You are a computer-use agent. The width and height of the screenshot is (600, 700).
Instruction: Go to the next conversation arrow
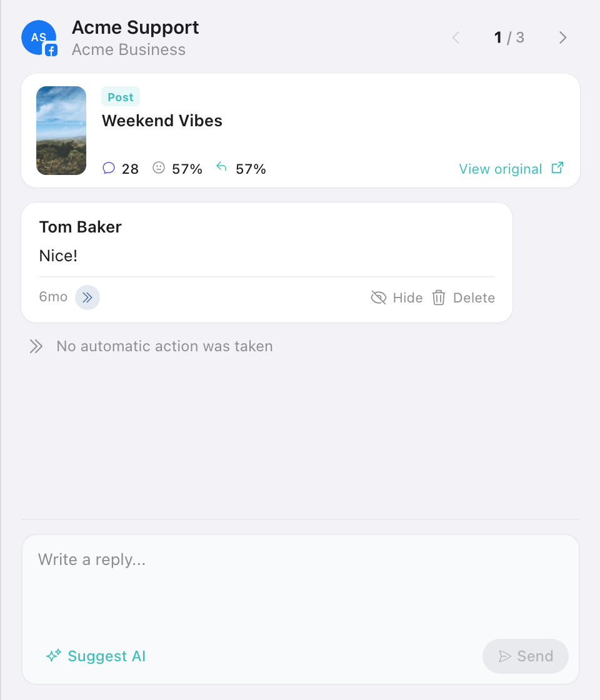pos(563,37)
